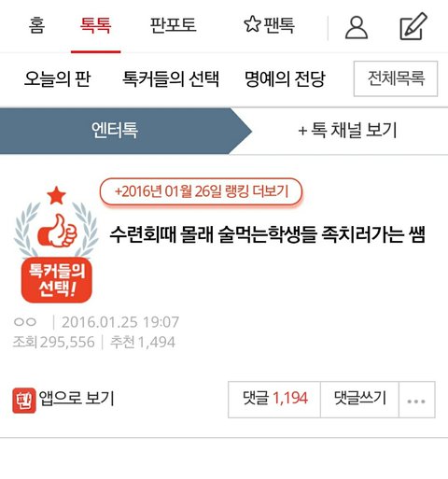Expand +2016년 01월 26일 랭킹 더보기

tap(201, 191)
